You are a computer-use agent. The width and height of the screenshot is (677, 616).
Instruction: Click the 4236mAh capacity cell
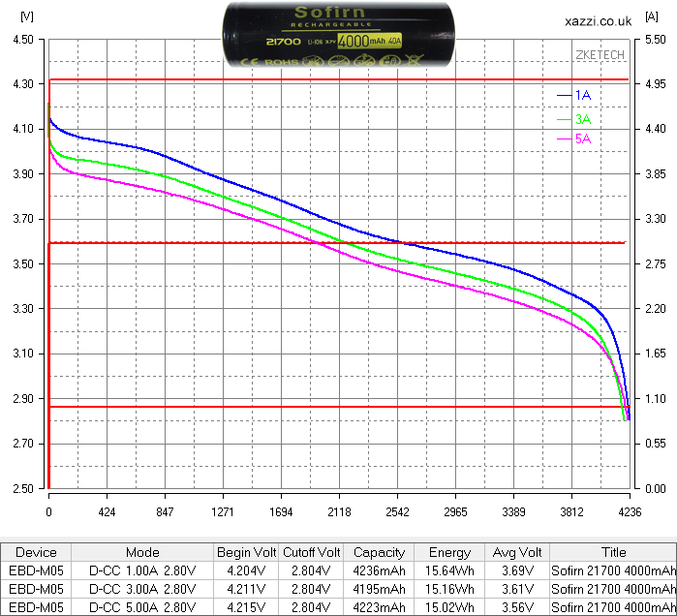[379, 570]
